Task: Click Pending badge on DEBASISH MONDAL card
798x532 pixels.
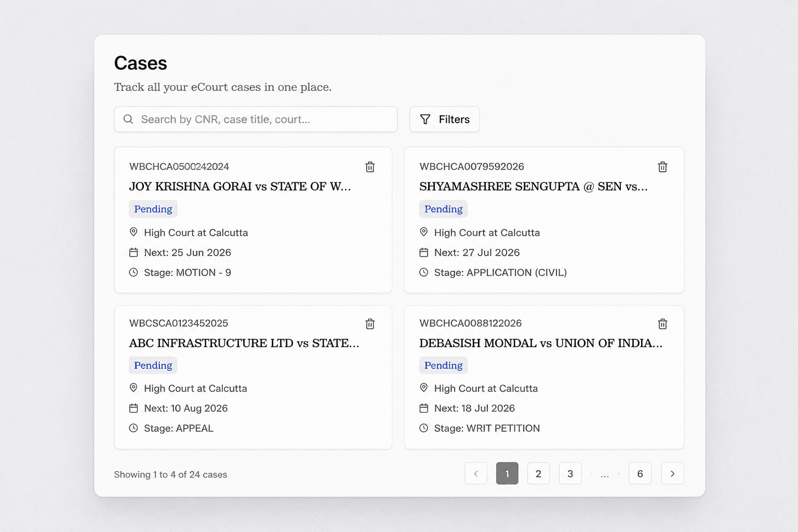Action: coord(443,365)
